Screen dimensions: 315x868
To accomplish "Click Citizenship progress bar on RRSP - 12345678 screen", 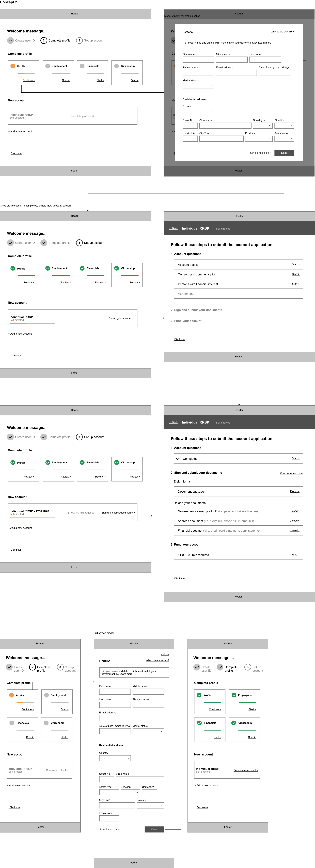I will (130, 470).
